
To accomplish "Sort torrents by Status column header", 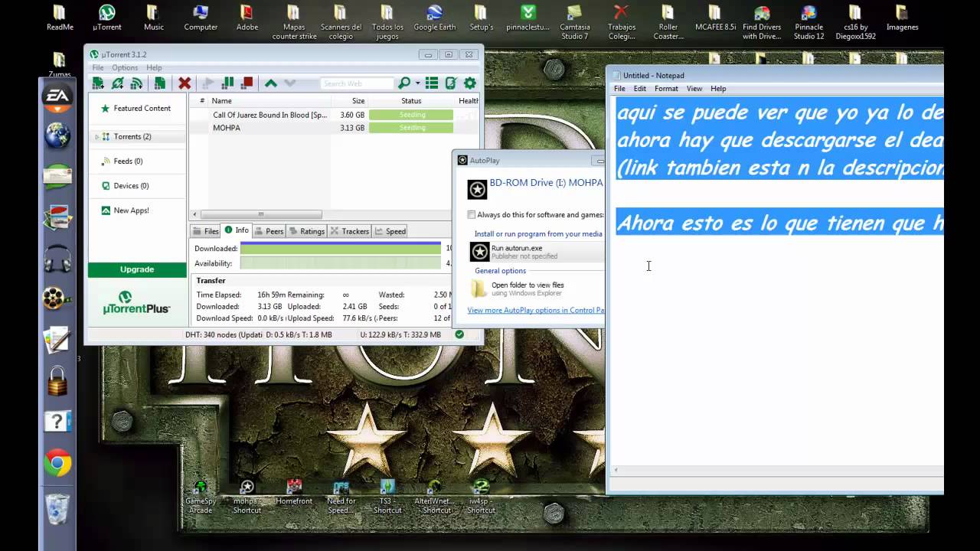I will (411, 101).
